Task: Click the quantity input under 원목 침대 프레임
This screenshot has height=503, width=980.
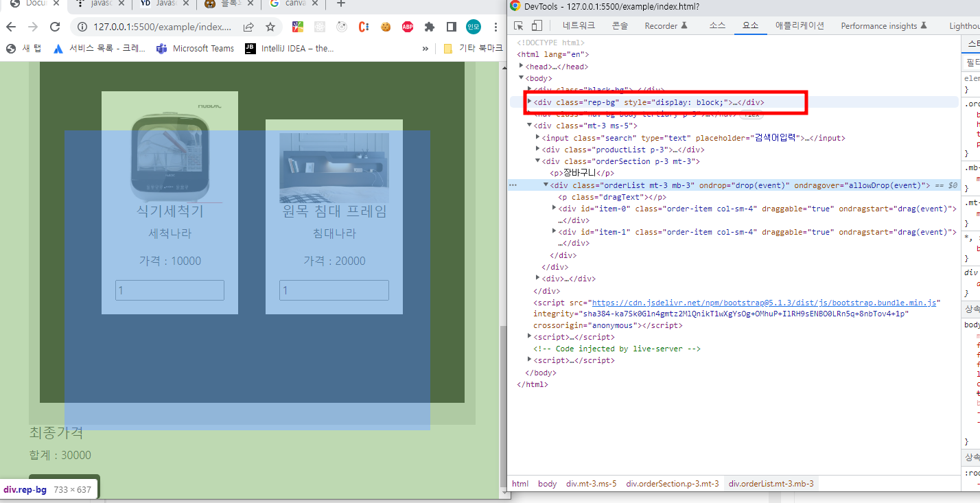Action: pyautogui.click(x=334, y=290)
